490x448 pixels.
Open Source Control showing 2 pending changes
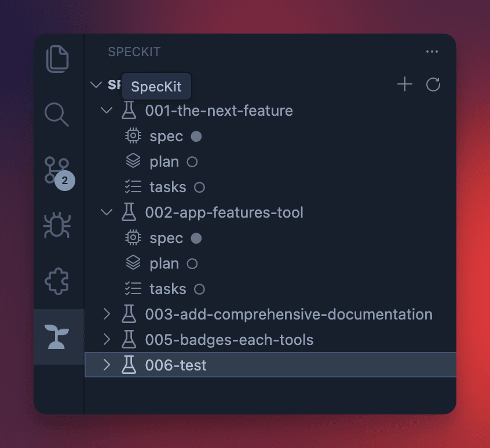click(x=57, y=171)
